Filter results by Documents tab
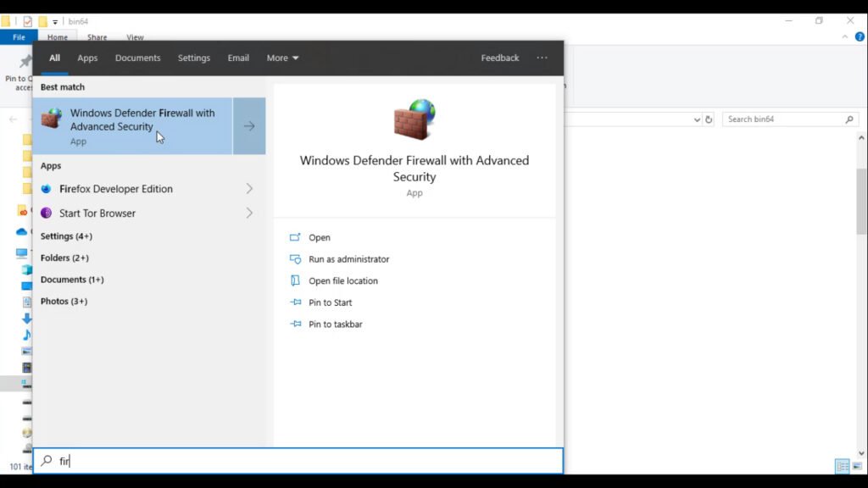Screen dimensions: 868x488 coord(138,58)
